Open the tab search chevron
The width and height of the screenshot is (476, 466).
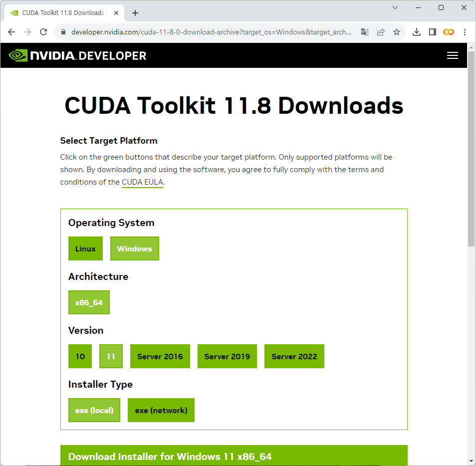[x=395, y=7]
